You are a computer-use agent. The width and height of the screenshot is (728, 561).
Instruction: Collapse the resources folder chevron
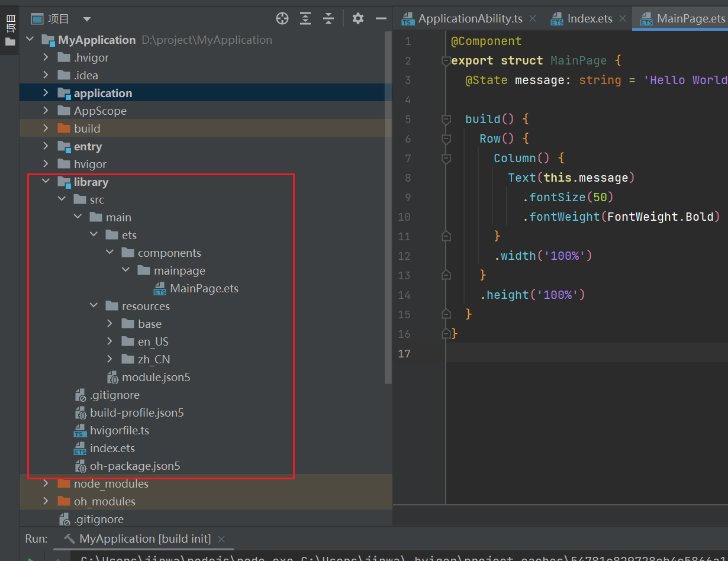pos(94,306)
